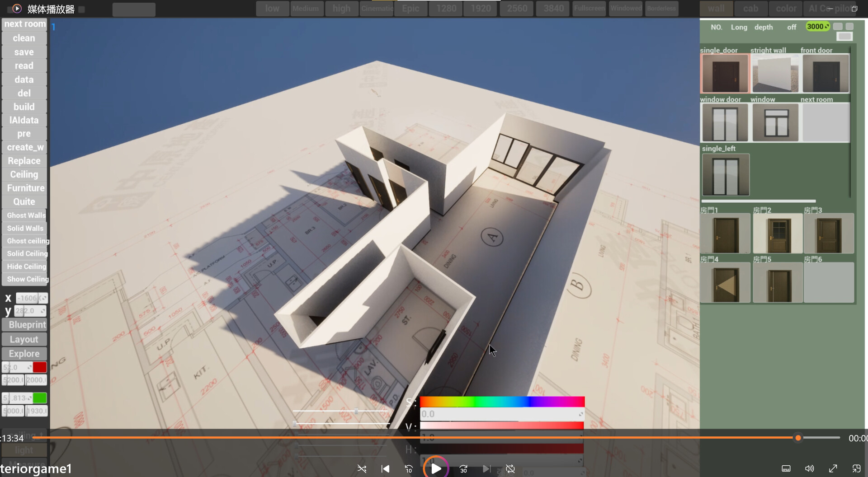The height and width of the screenshot is (477, 868).
Task: Enable subtitles via the closed-caption icon
Action: [x=786, y=469]
